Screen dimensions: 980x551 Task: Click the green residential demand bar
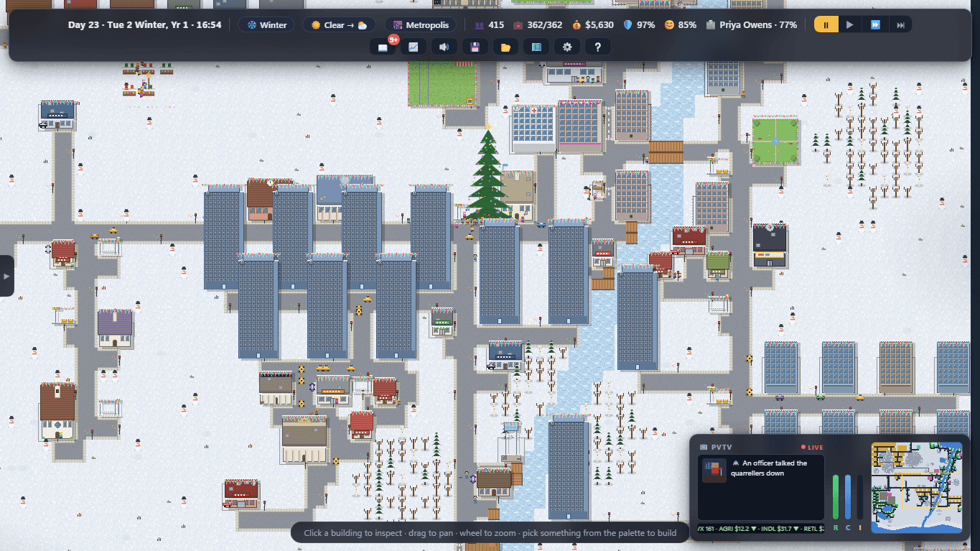point(836,496)
